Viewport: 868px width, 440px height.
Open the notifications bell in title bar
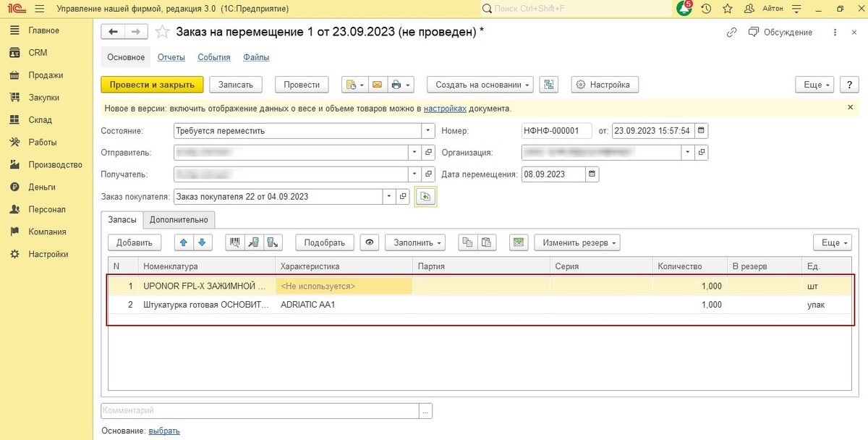684,9
